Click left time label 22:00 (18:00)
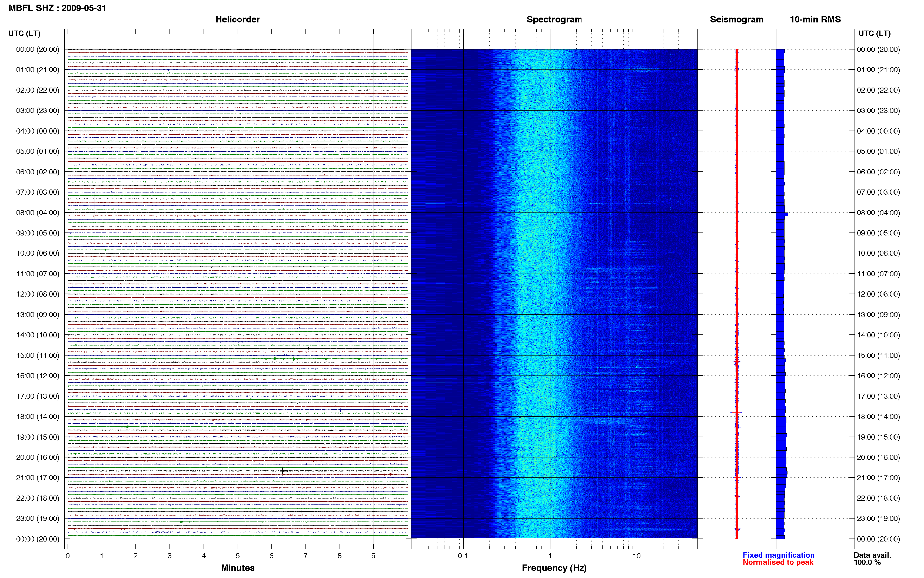This screenshot has height=578, width=924. (38, 498)
